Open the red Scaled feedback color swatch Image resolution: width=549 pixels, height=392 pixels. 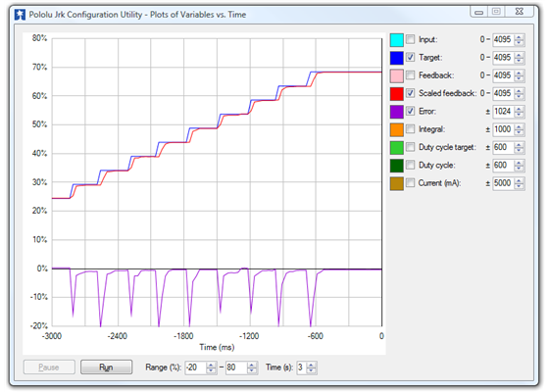[x=397, y=93]
